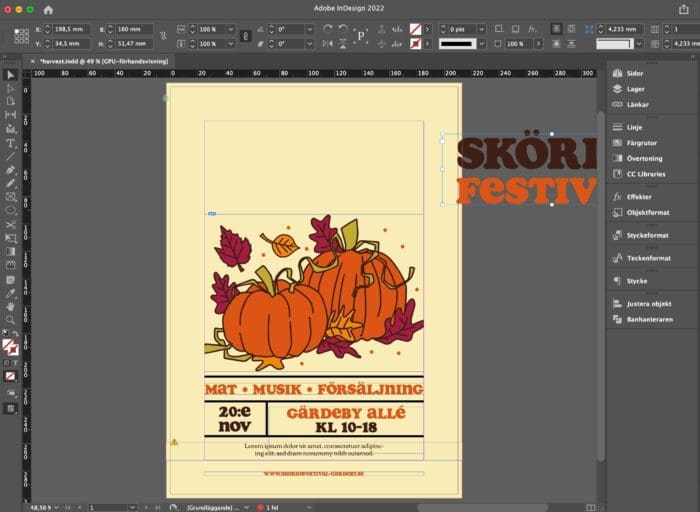Image resolution: width=700 pixels, height=512 pixels.
Task: Select the Direct Selection tool
Action: pyautogui.click(x=10, y=88)
